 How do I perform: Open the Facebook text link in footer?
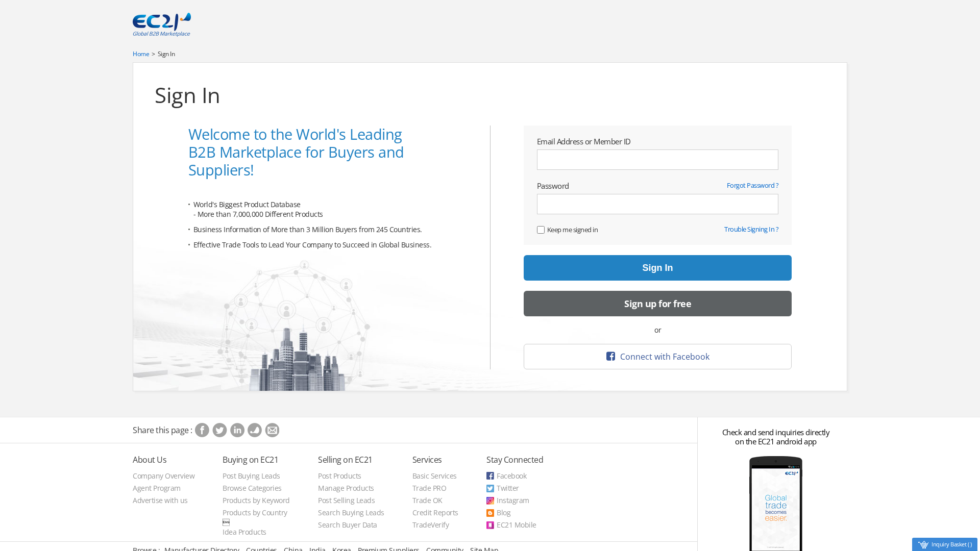click(511, 476)
